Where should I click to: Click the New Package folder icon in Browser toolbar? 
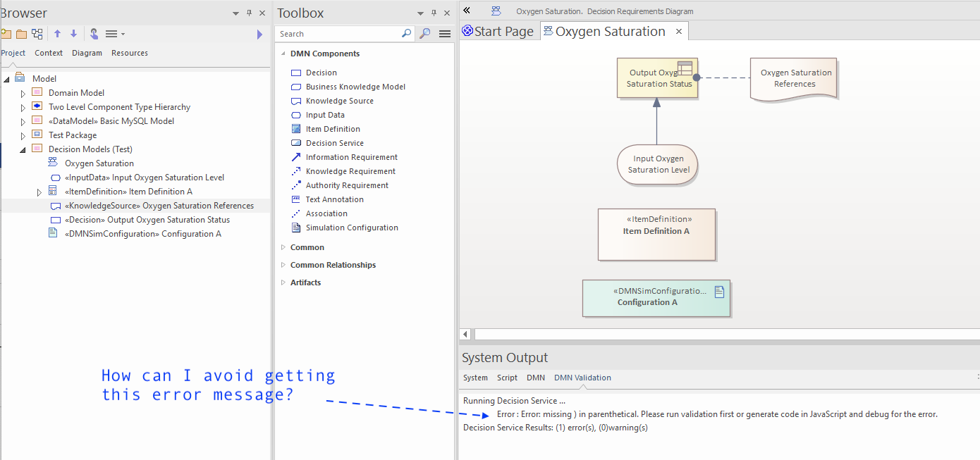22,34
